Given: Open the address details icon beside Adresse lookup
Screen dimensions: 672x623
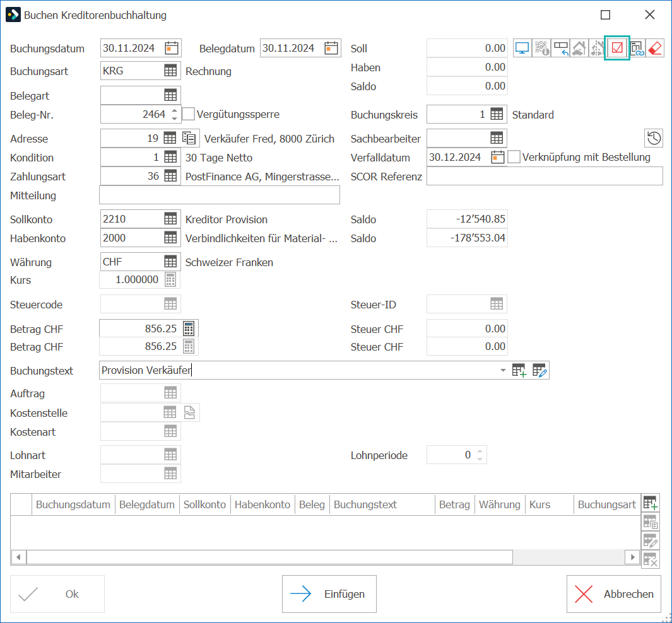Looking at the screenshot, I should tap(189, 138).
